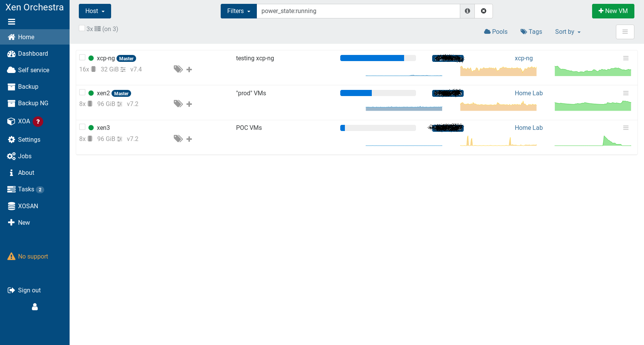Click the XOA red question badge
Image resolution: width=644 pixels, height=345 pixels.
tap(38, 121)
